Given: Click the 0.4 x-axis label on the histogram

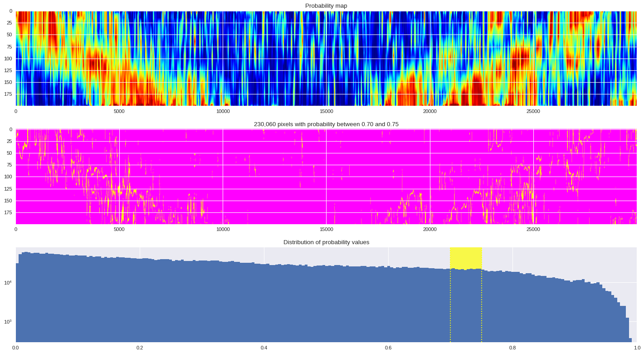Looking at the screenshot, I should tap(264, 348).
